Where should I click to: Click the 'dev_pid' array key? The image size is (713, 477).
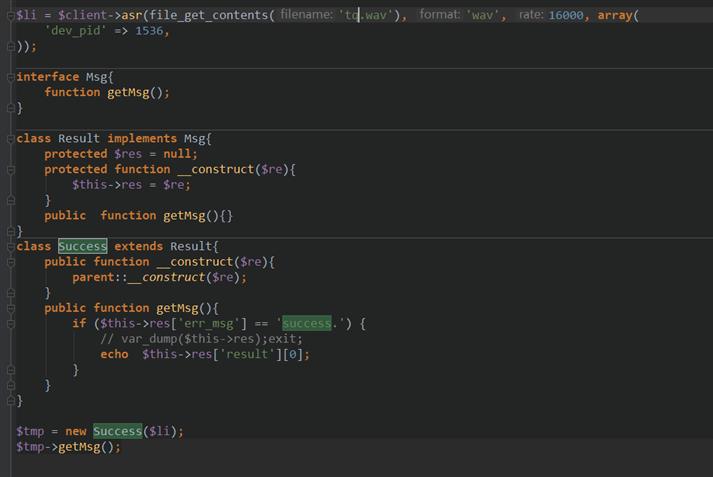pyautogui.click(x=75, y=31)
